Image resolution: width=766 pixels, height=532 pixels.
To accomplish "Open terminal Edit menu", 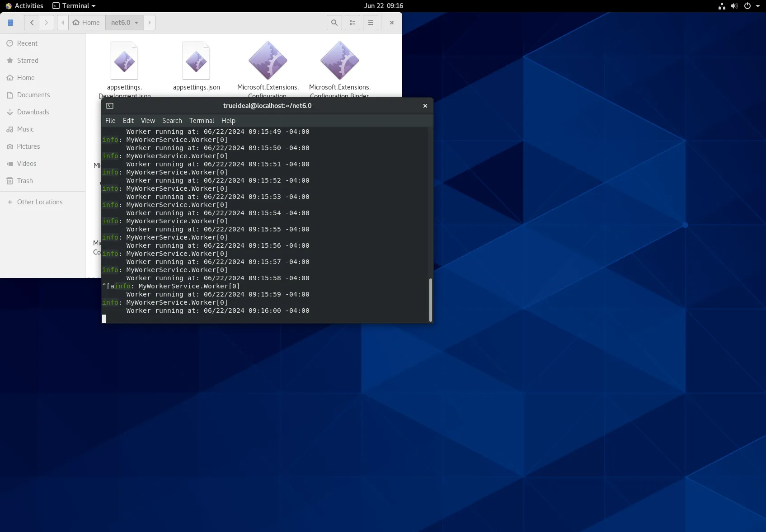I will pyautogui.click(x=128, y=121).
